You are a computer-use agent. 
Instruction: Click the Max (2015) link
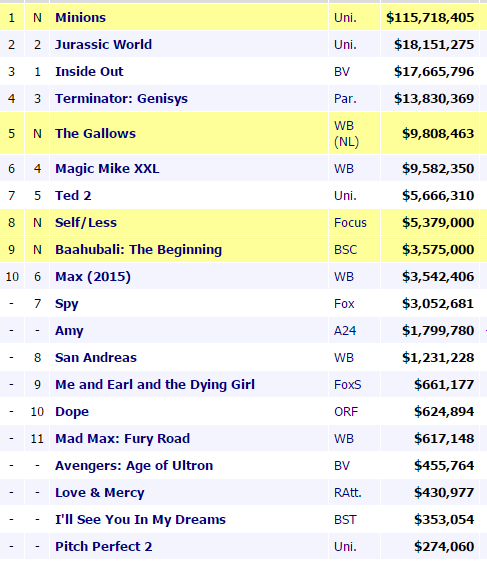tap(93, 277)
